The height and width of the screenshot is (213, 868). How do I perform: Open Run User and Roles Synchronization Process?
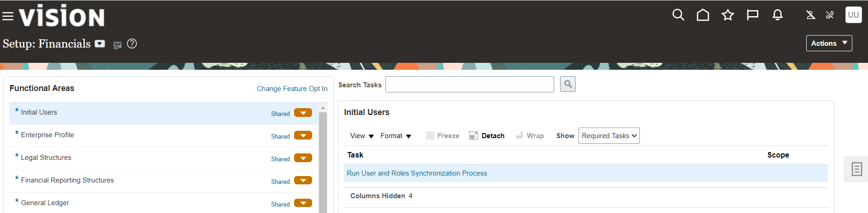(x=417, y=173)
